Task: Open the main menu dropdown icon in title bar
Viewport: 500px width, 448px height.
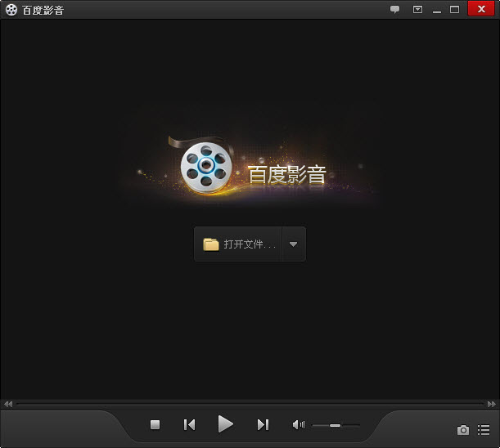Action: [x=417, y=10]
